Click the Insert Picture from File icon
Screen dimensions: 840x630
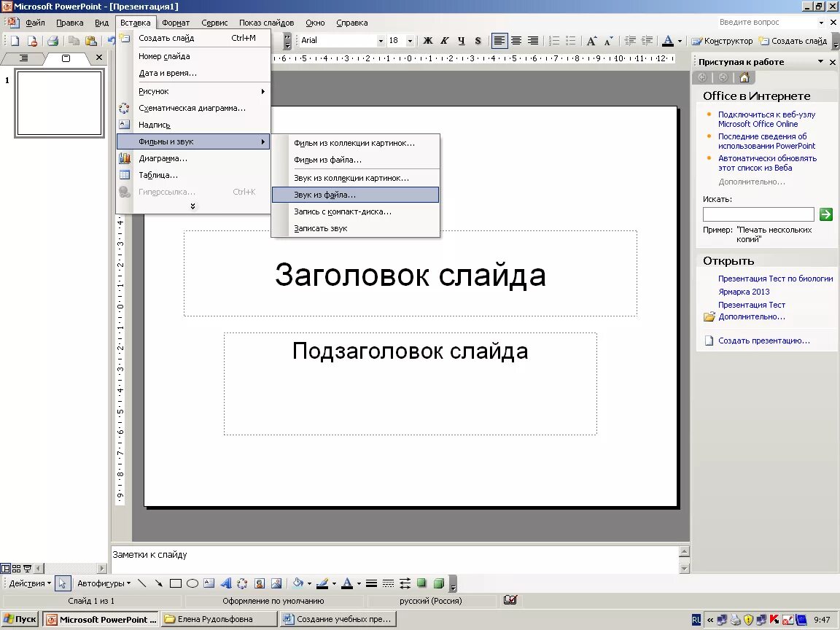(x=276, y=583)
